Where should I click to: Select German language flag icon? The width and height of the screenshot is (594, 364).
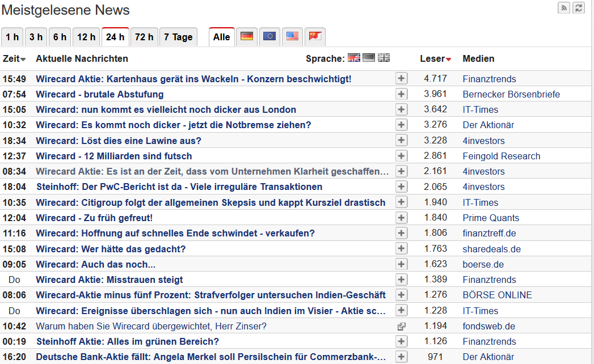(369, 58)
